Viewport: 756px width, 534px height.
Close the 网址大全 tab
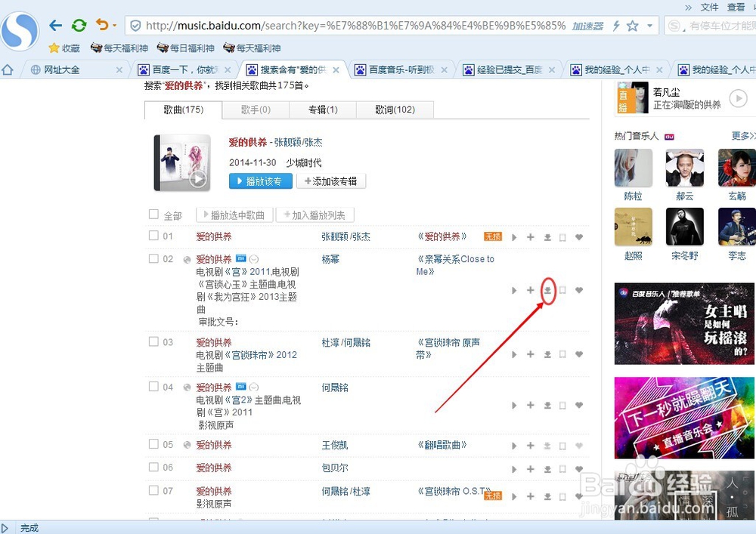(119, 69)
